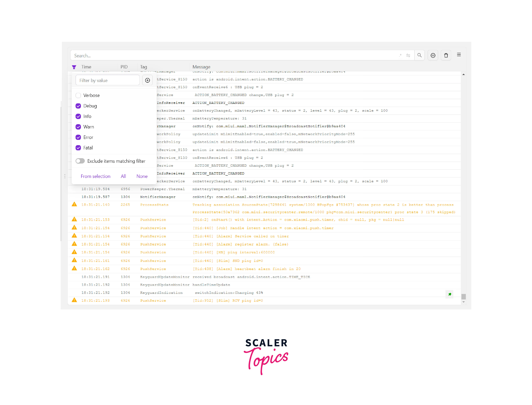Click the plus icon beside Filter by value
This screenshot has width=532, height=405.
147,80
